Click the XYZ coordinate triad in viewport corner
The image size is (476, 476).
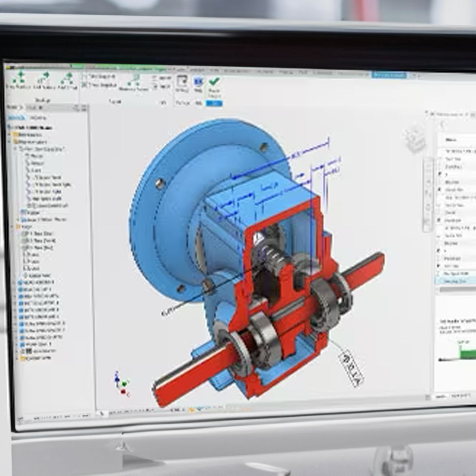pos(121,383)
